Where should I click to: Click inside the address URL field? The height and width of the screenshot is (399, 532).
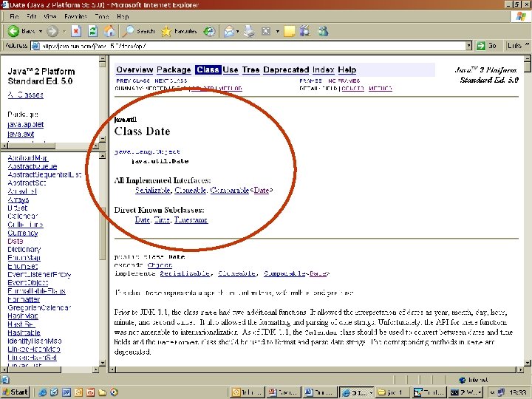coord(253,46)
